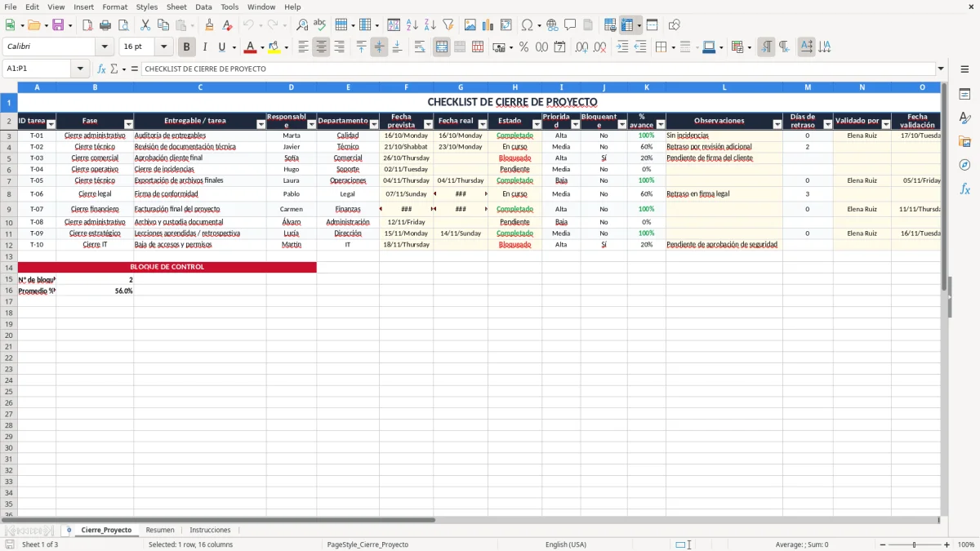
Task: Open filter dropdown on Estado column
Action: point(537,125)
